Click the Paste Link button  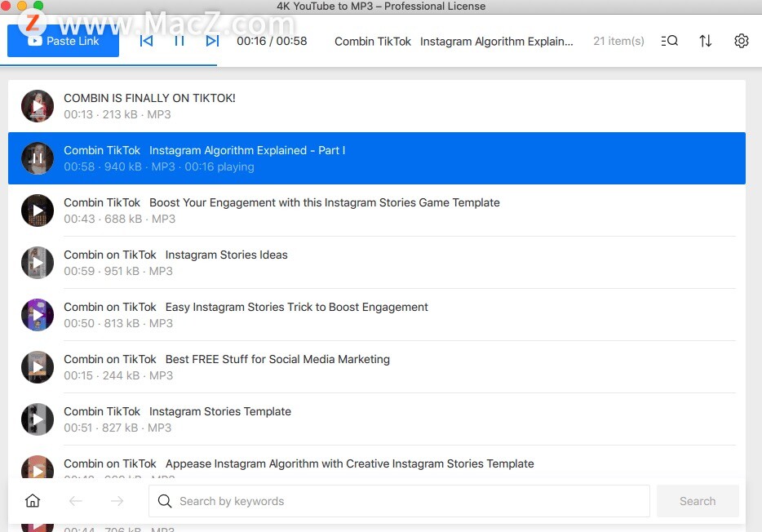click(63, 41)
